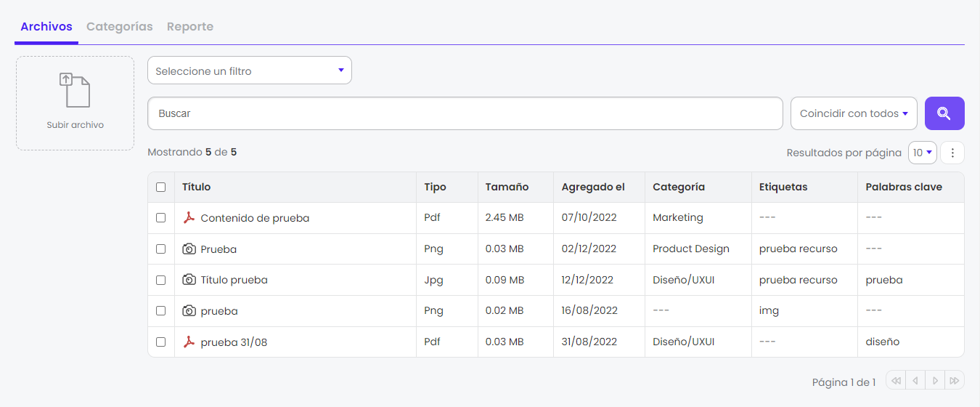Screen dimensions: 980x407
Task: Sort by the Título column header
Action: [x=196, y=187]
